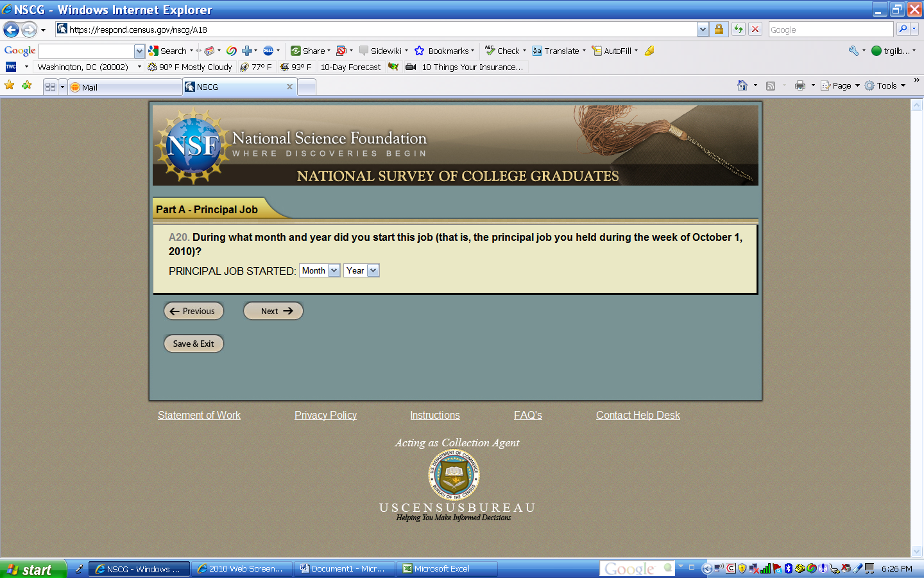Click the Stop loading X icon
This screenshot has height=578, width=924.
(755, 29)
